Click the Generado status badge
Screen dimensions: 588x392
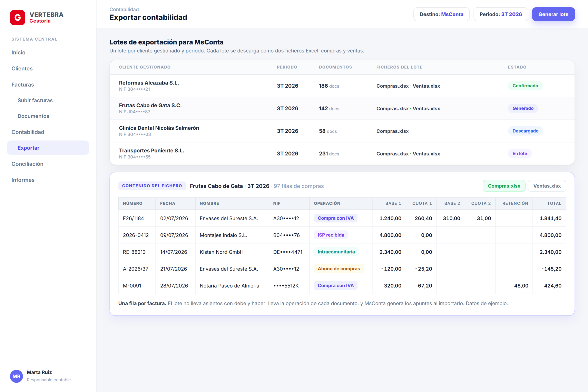523,108
